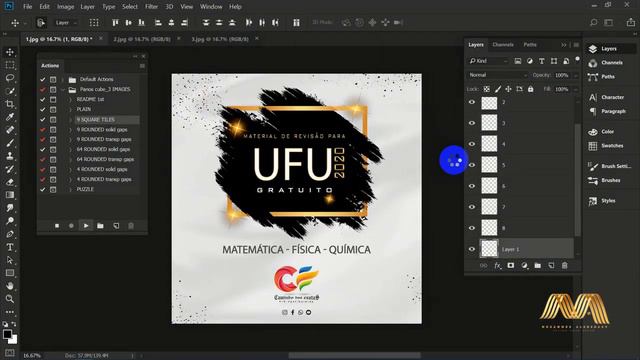This screenshot has height=360, width=640.
Task: Toggle the checkmark for Default Actions
Action: 42,79
